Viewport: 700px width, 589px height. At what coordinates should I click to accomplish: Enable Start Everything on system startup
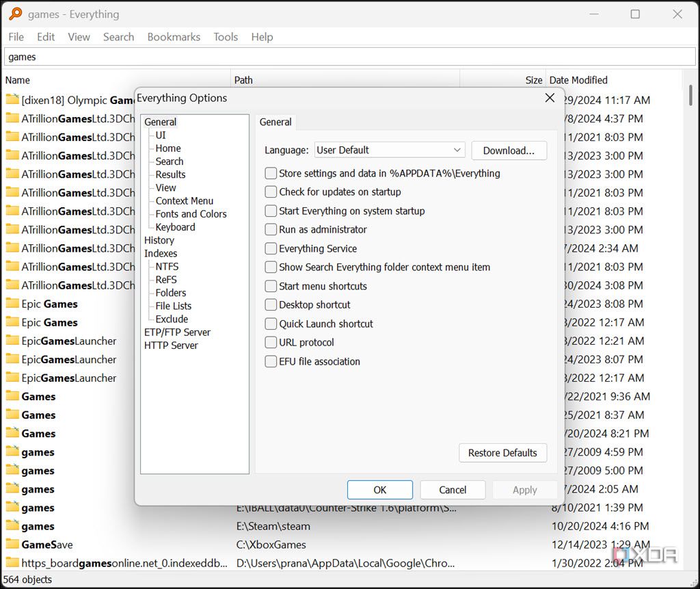click(x=271, y=211)
